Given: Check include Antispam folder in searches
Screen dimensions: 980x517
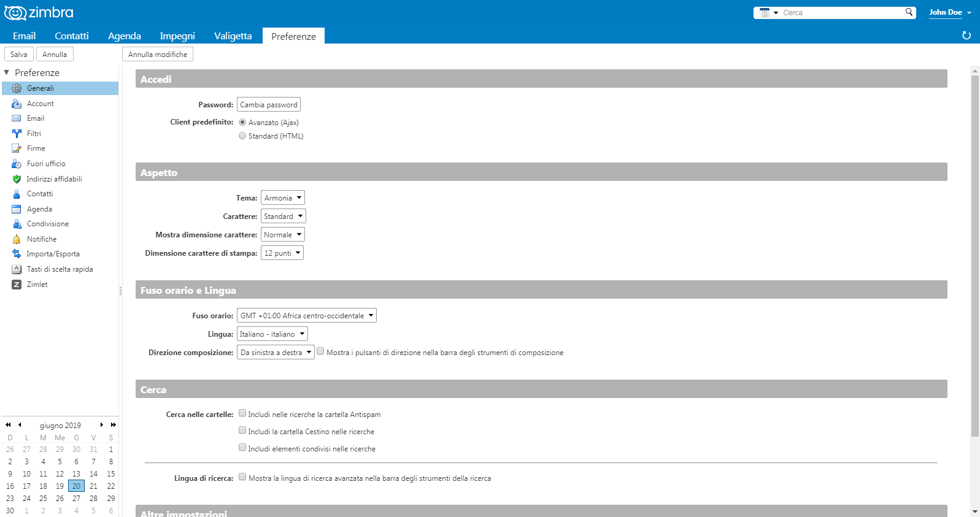Looking at the screenshot, I should (x=242, y=413).
